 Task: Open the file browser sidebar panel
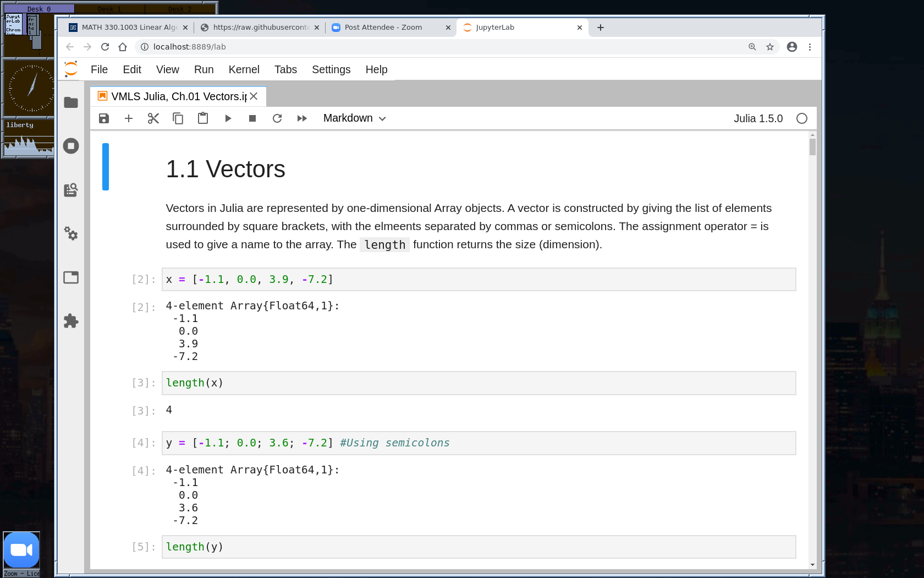[71, 102]
